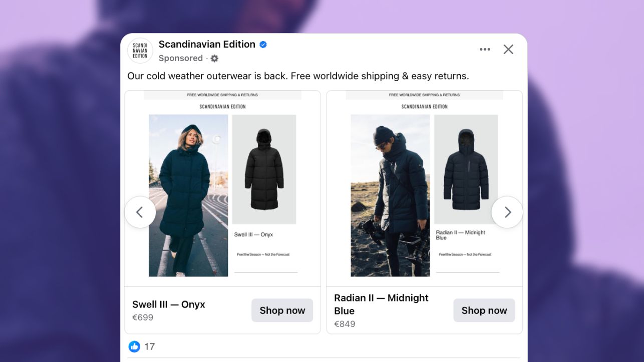View the 17 reactions count

click(150, 346)
